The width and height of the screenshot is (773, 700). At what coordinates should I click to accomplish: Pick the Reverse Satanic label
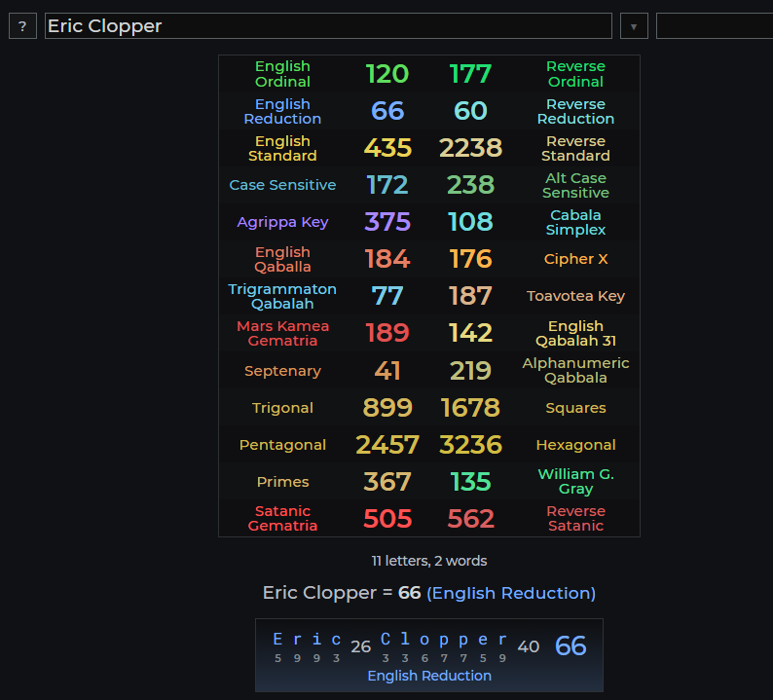click(575, 518)
